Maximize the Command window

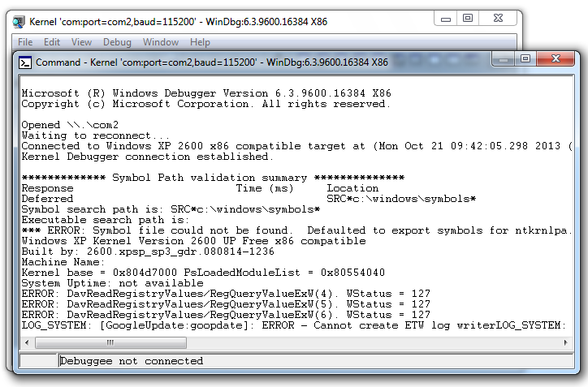pos(525,59)
